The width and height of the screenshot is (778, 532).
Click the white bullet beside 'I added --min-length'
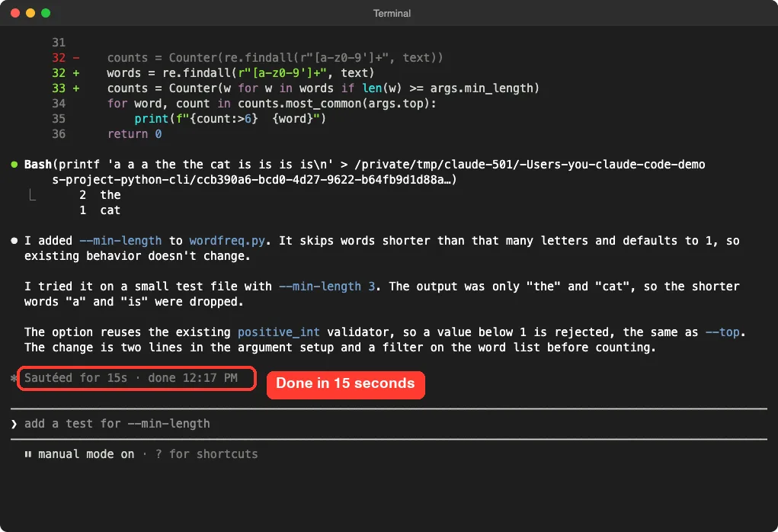(14, 241)
